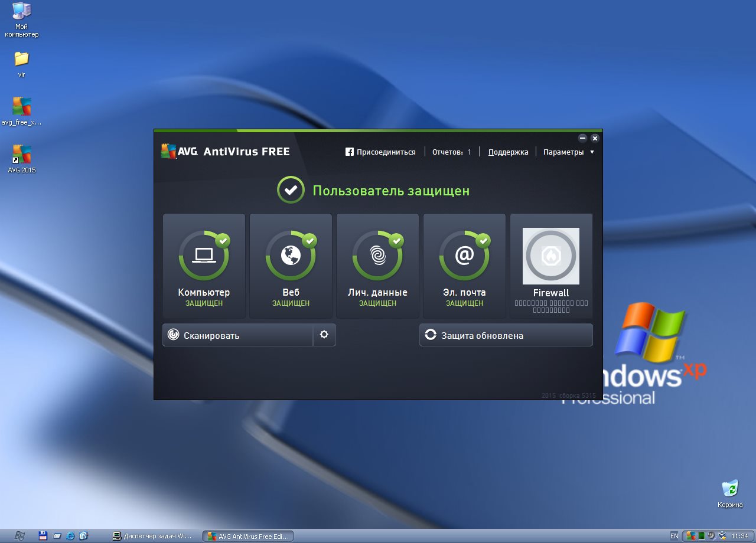
Task: Minimize the AVG window
Action: click(x=582, y=138)
